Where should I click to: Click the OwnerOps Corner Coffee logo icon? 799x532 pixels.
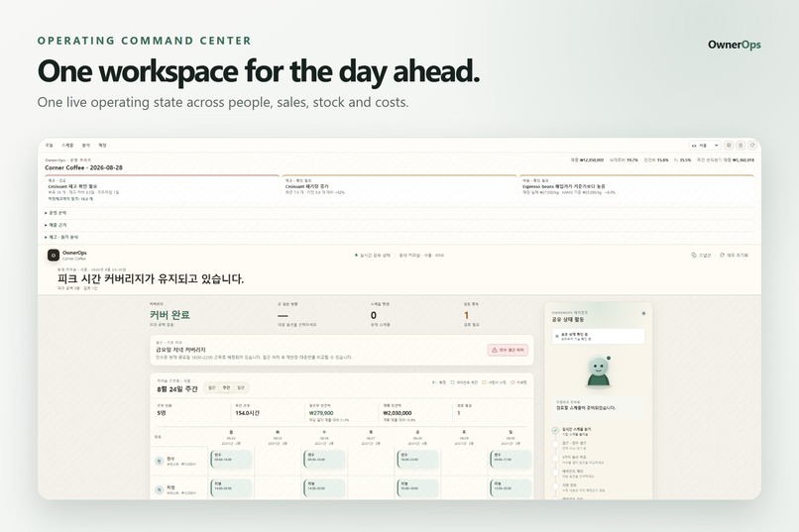pos(54,255)
